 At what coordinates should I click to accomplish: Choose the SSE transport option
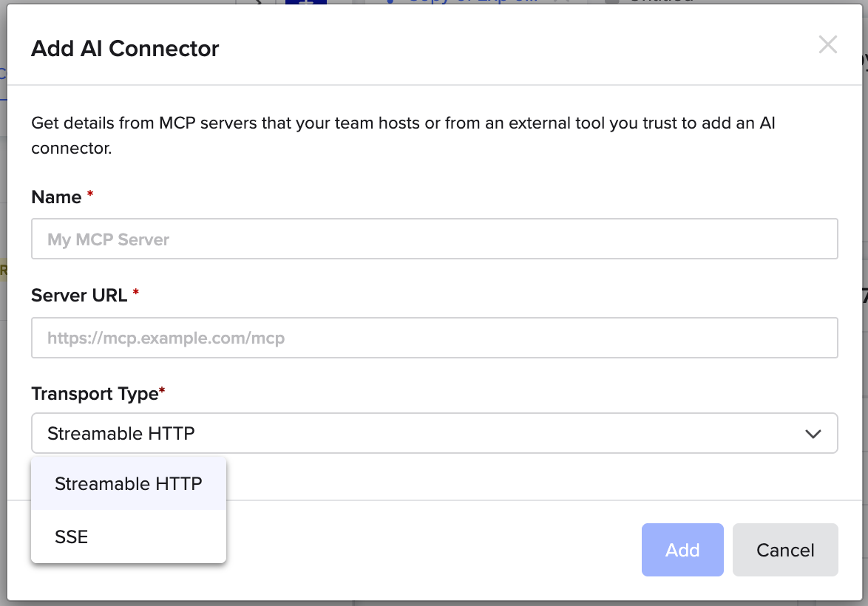[72, 537]
